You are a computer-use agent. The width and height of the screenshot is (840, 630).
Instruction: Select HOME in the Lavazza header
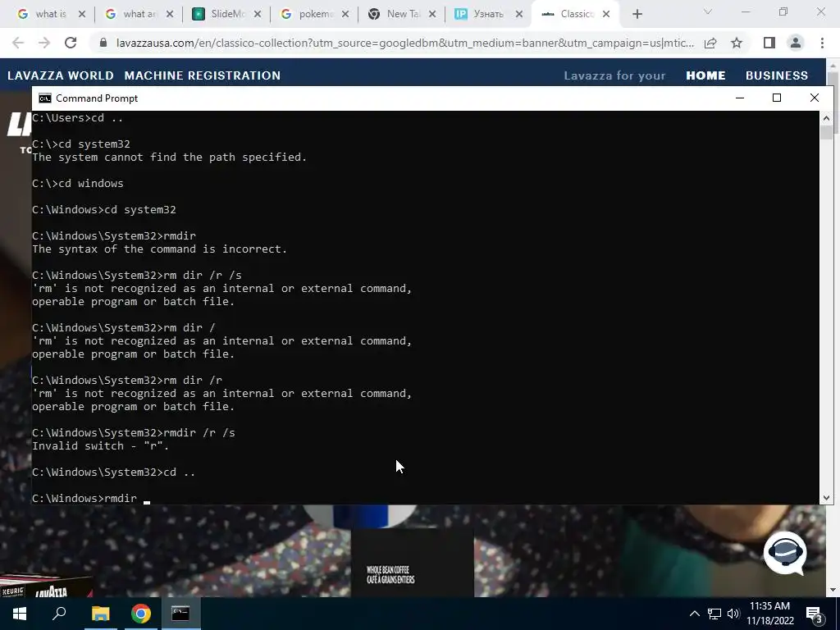[705, 75]
